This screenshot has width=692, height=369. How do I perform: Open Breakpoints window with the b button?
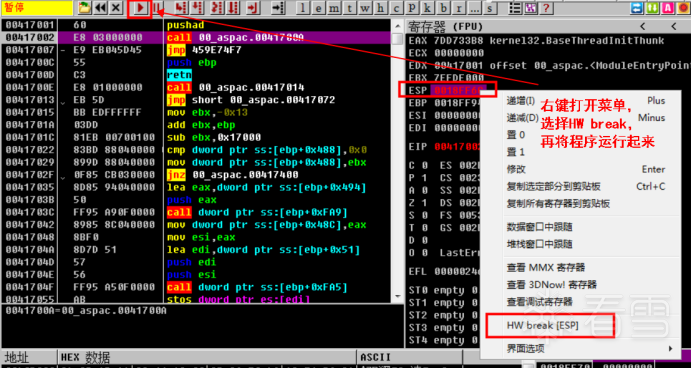point(443,8)
